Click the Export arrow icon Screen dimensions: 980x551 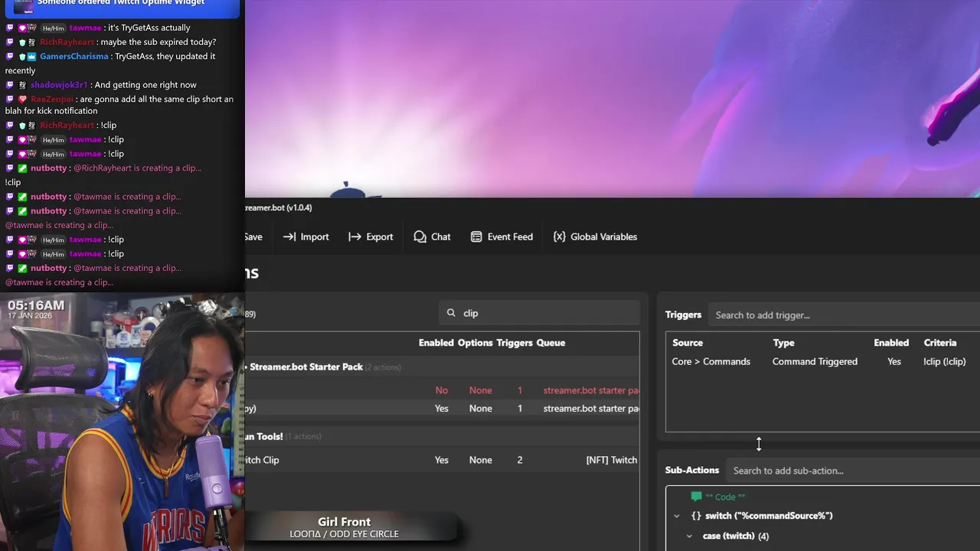pyautogui.click(x=354, y=237)
